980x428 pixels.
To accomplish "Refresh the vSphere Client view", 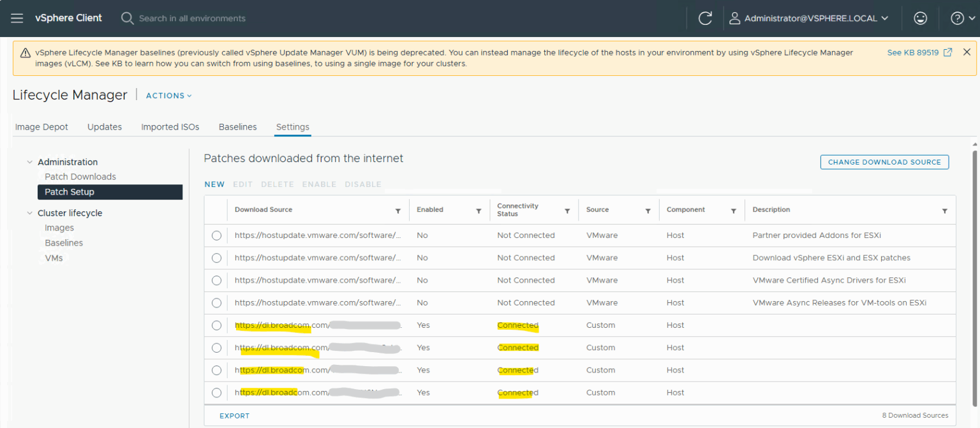I will (704, 18).
